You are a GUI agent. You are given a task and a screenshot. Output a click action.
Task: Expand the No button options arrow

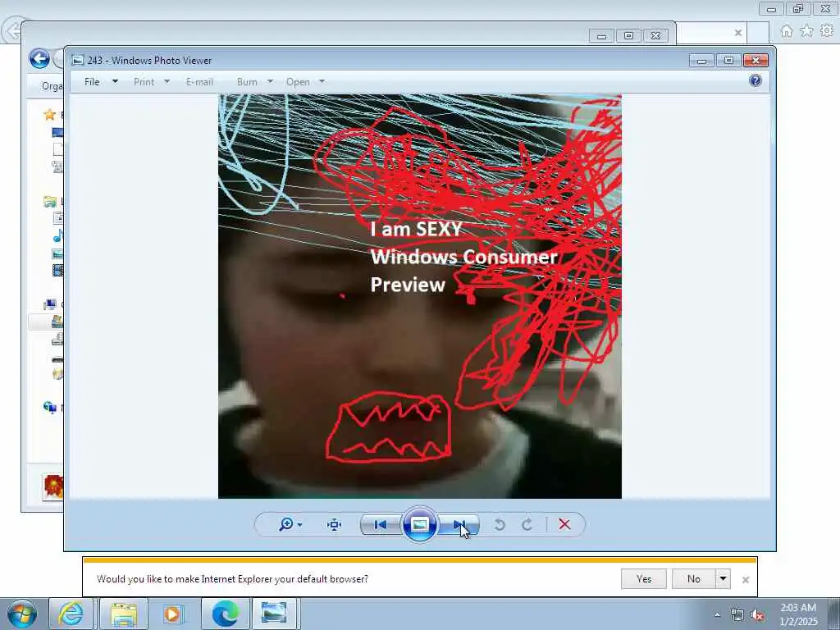[x=723, y=579]
